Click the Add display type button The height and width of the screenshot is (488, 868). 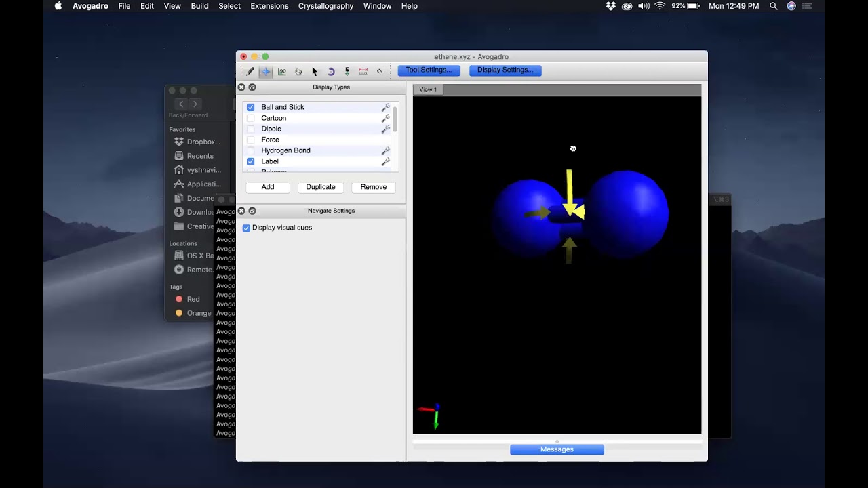point(268,187)
